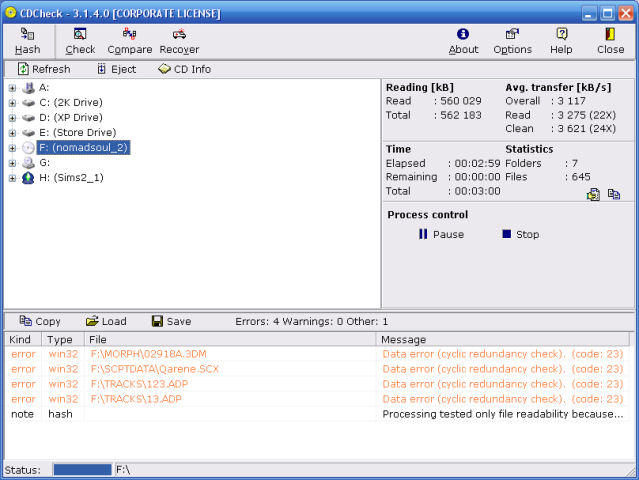Sort the log by Type column
639x480 pixels.
pos(63,339)
